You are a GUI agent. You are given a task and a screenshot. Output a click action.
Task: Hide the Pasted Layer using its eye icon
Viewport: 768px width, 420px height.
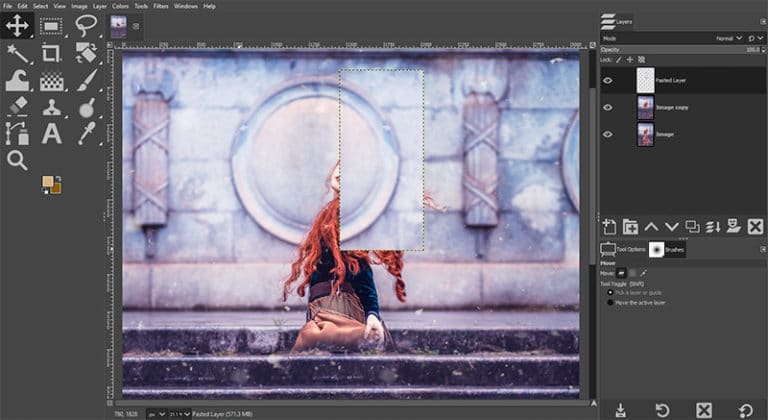[608, 80]
